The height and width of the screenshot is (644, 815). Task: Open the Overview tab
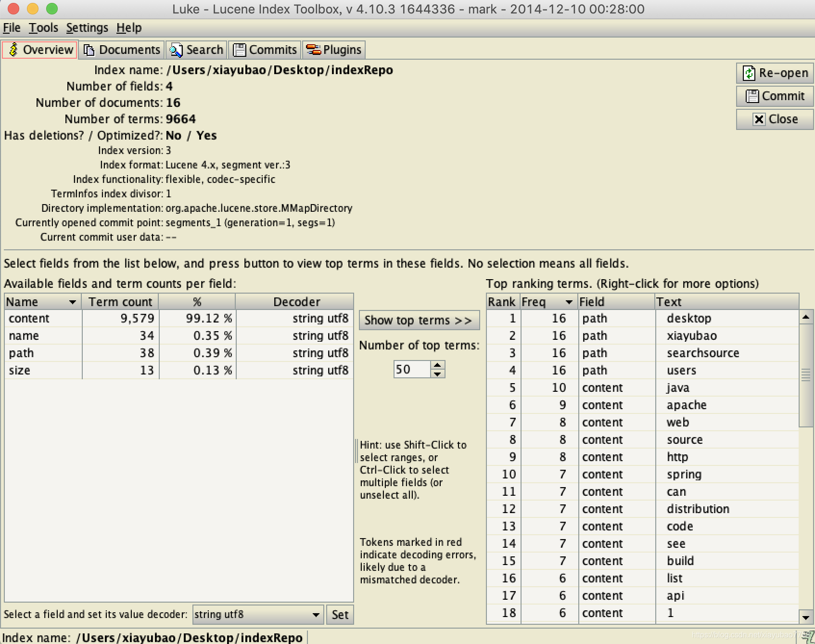[x=40, y=50]
